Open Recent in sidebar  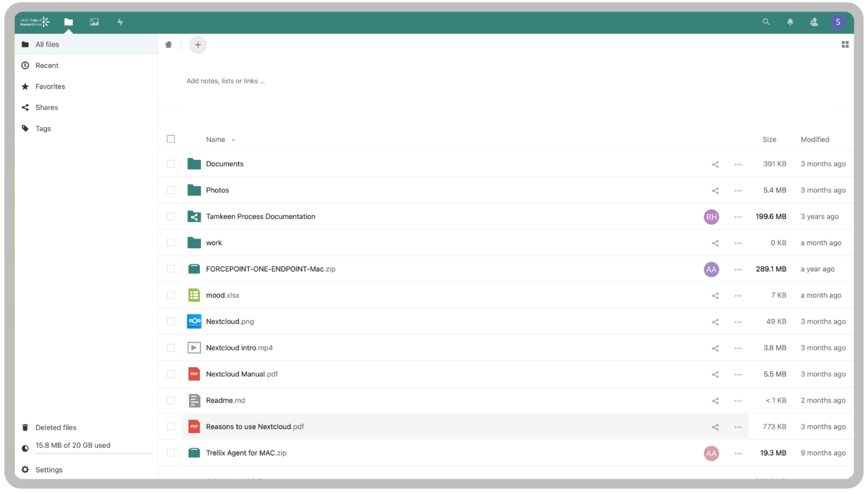86,65
